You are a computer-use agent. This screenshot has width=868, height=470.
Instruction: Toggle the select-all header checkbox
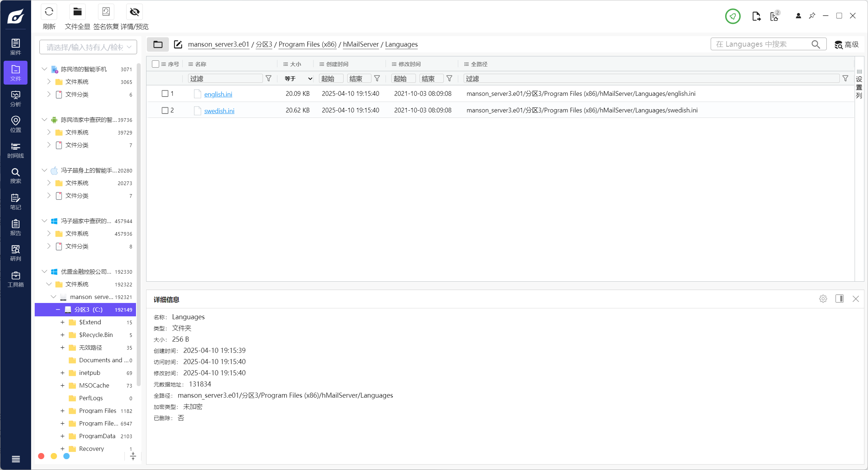[156, 64]
